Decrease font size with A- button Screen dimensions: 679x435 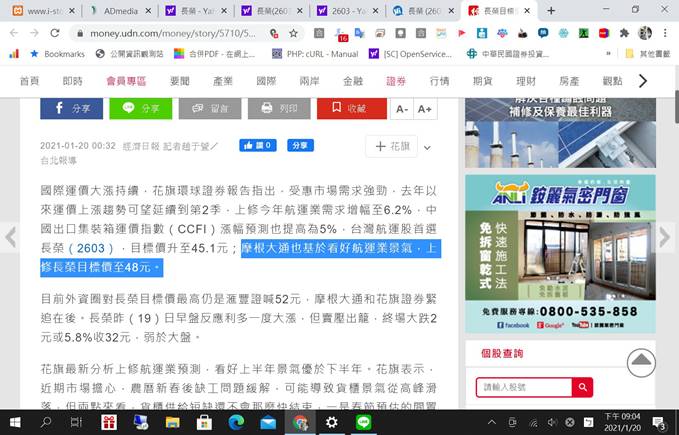point(401,108)
